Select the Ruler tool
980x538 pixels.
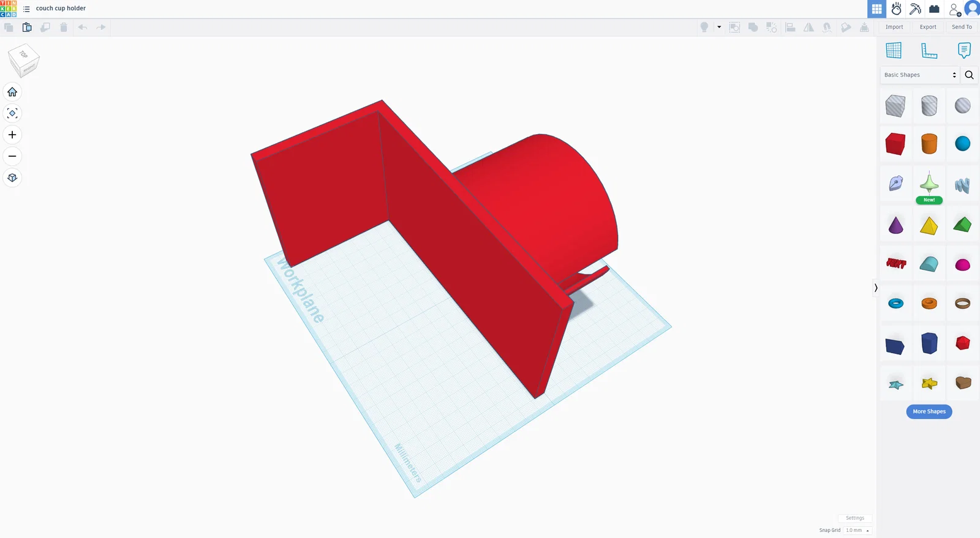[x=929, y=50]
